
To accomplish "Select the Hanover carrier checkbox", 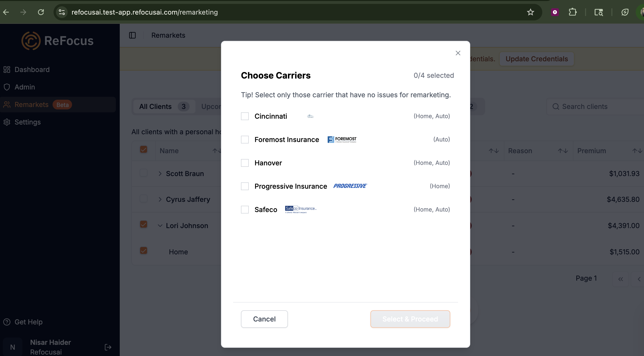I will (245, 163).
